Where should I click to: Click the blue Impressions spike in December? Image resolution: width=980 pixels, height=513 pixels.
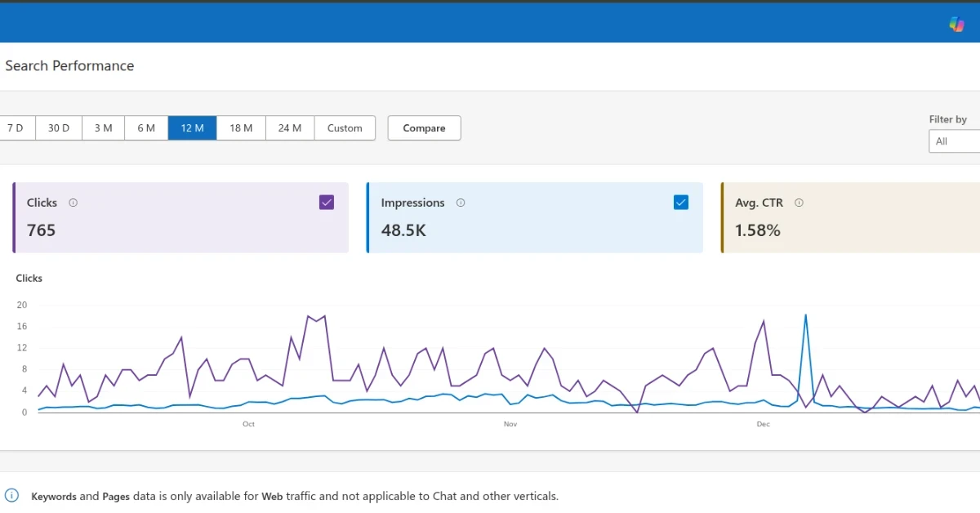pos(806,315)
